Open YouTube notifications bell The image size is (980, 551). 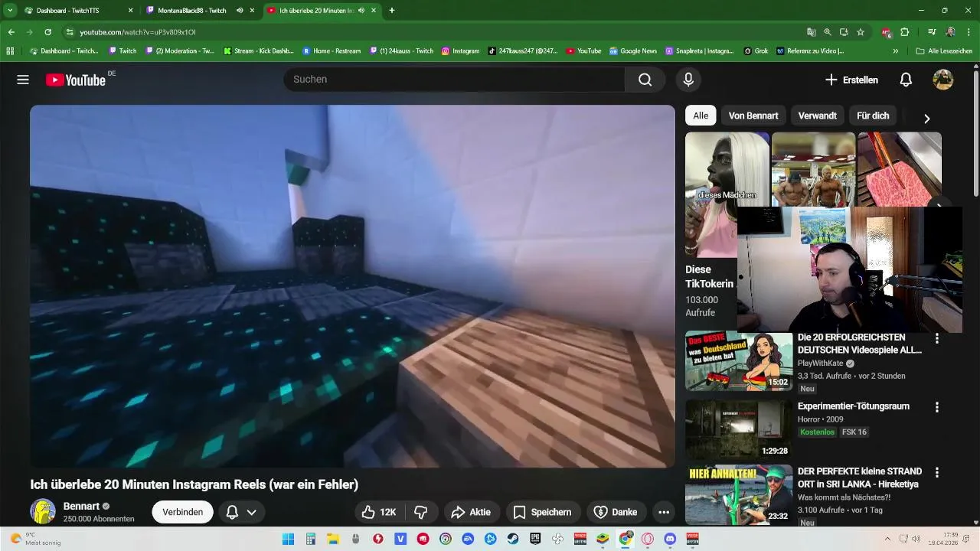click(906, 80)
